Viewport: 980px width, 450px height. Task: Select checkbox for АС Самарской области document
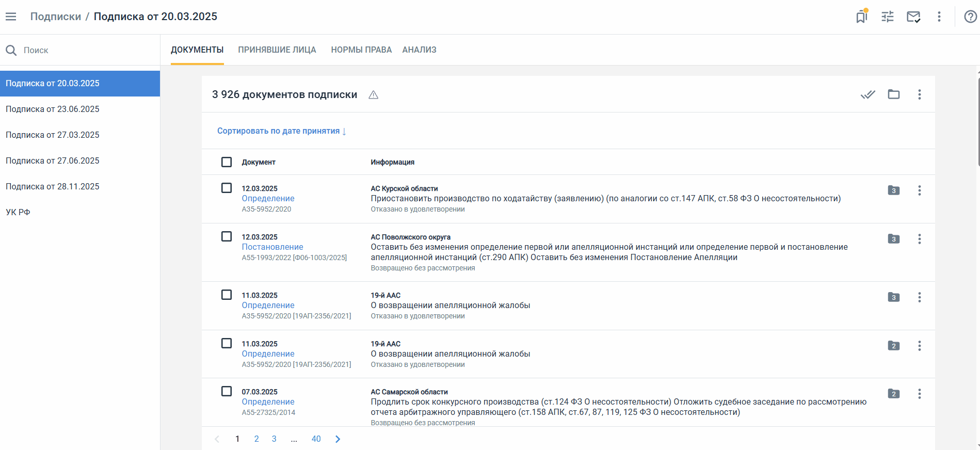pyautogui.click(x=227, y=391)
